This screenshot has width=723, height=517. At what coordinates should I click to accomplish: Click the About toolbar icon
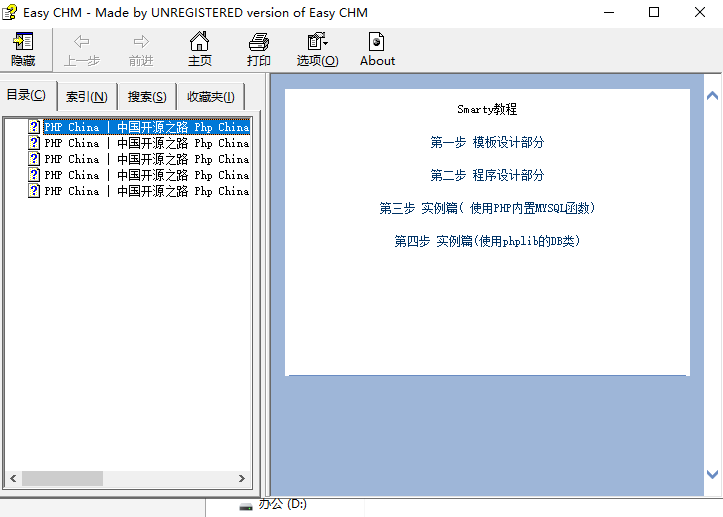pyautogui.click(x=377, y=49)
